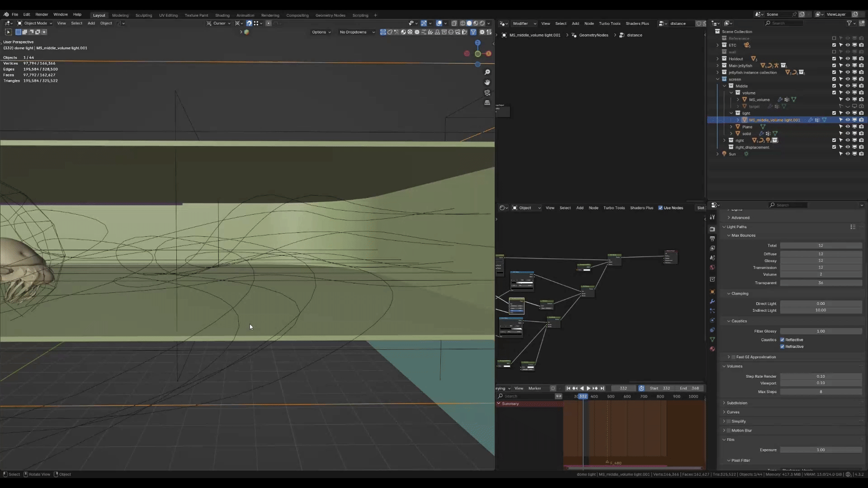Toggle proportional editing icon
Image resolution: width=868 pixels, height=488 pixels.
coord(269,23)
